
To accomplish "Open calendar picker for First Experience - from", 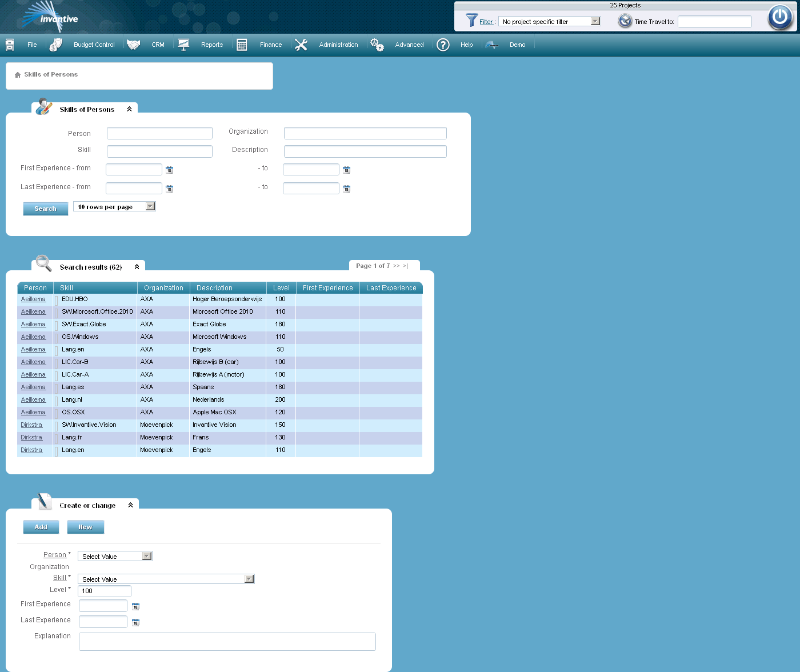I will point(169,169).
